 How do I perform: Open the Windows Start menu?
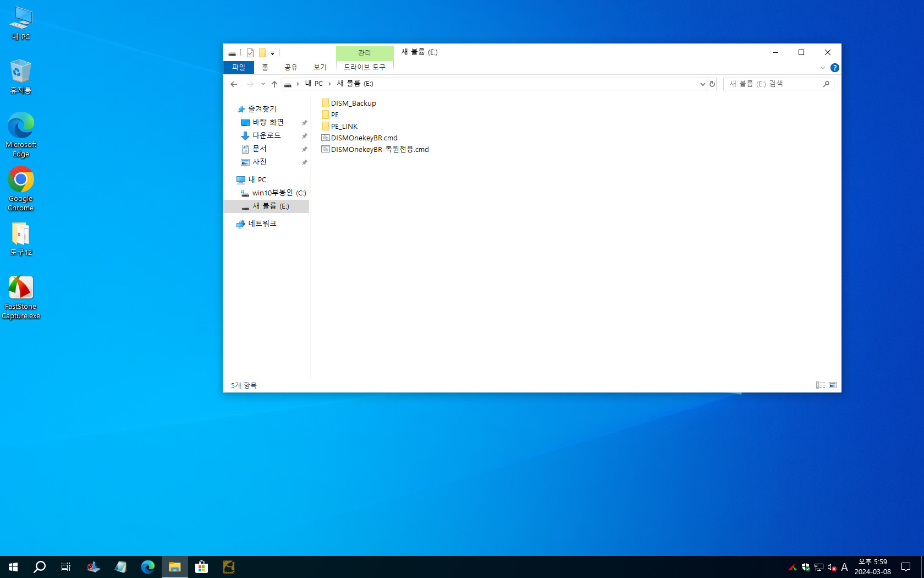click(x=13, y=567)
